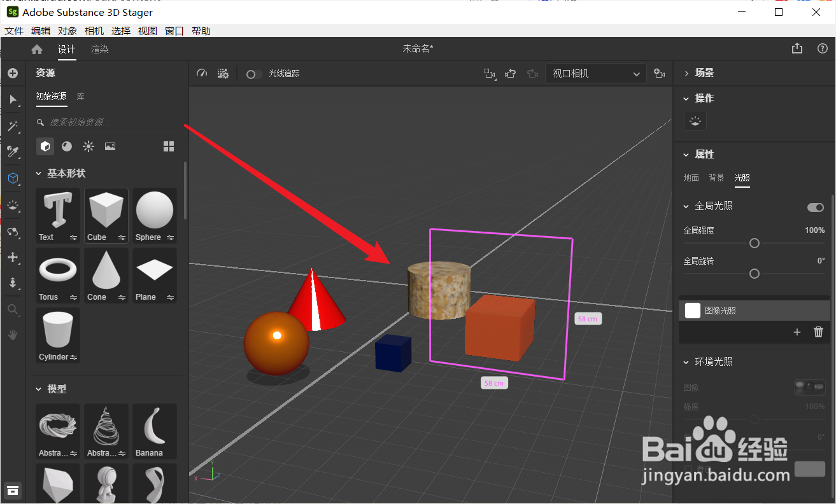Switch to the 地面 tab
The width and height of the screenshot is (836, 504).
click(691, 178)
